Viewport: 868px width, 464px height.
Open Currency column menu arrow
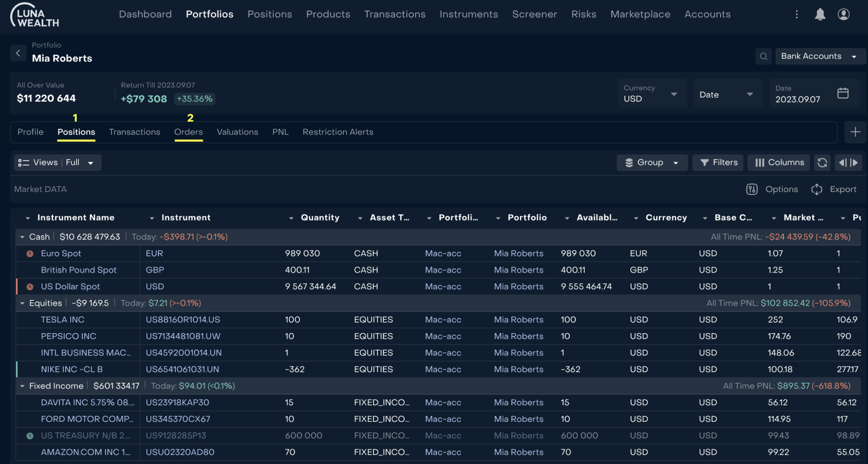click(x=636, y=218)
